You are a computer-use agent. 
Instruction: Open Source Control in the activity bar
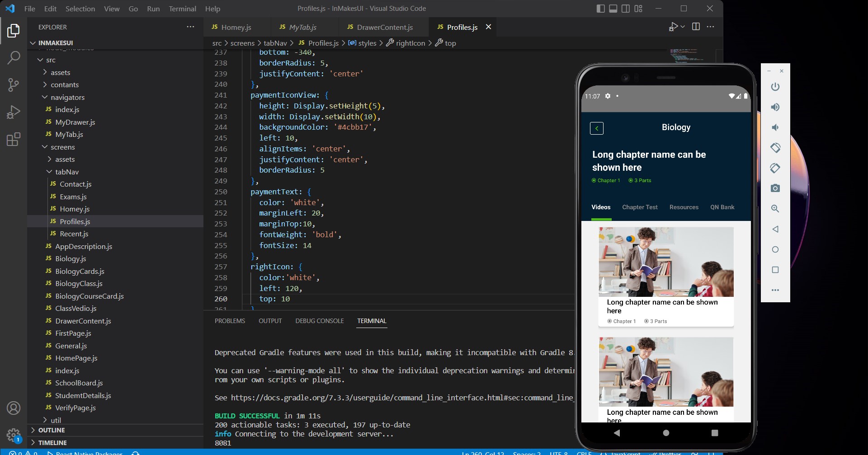coord(14,85)
